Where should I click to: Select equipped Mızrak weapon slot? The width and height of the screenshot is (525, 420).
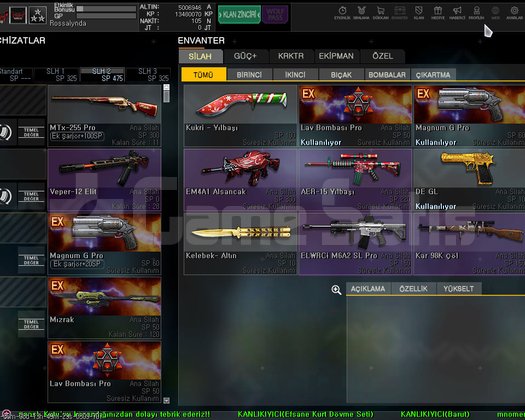point(104,308)
